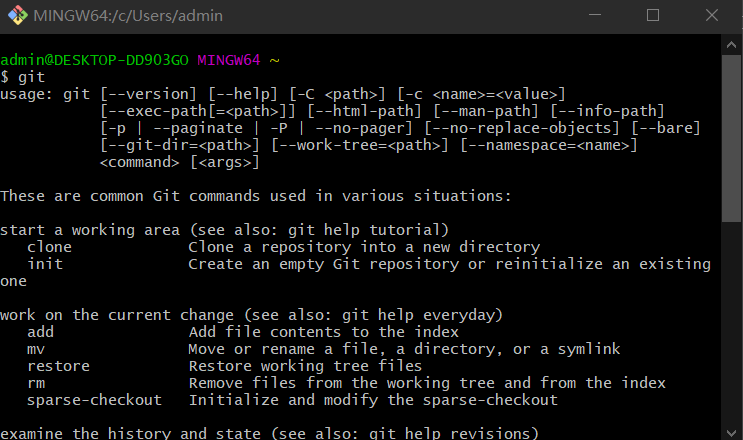Click 'Add file contents to the index'
Viewport: 743px width, 440px height.
click(324, 332)
